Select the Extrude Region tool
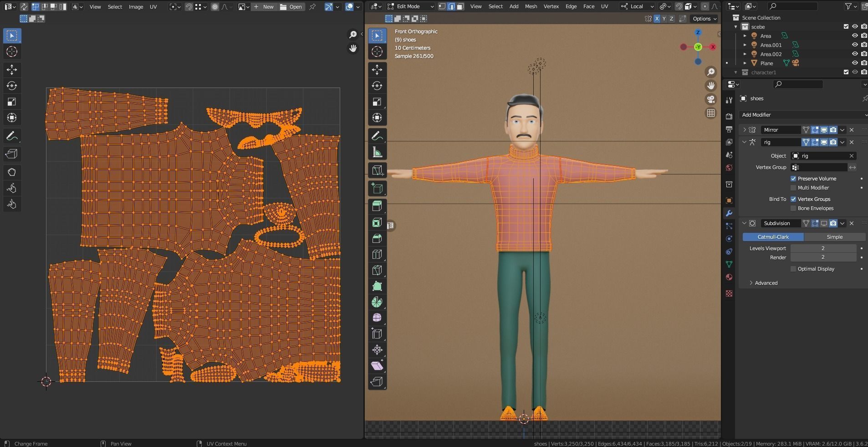The width and height of the screenshot is (868, 447). (377, 206)
